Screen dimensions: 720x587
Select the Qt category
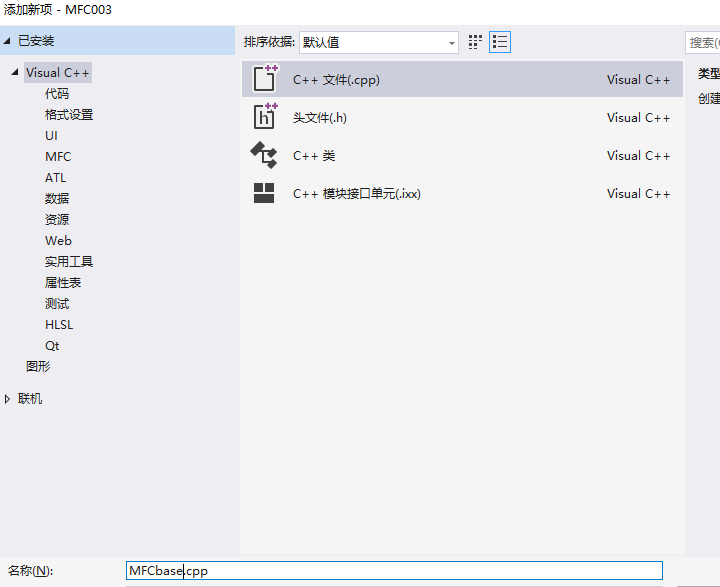click(x=52, y=346)
